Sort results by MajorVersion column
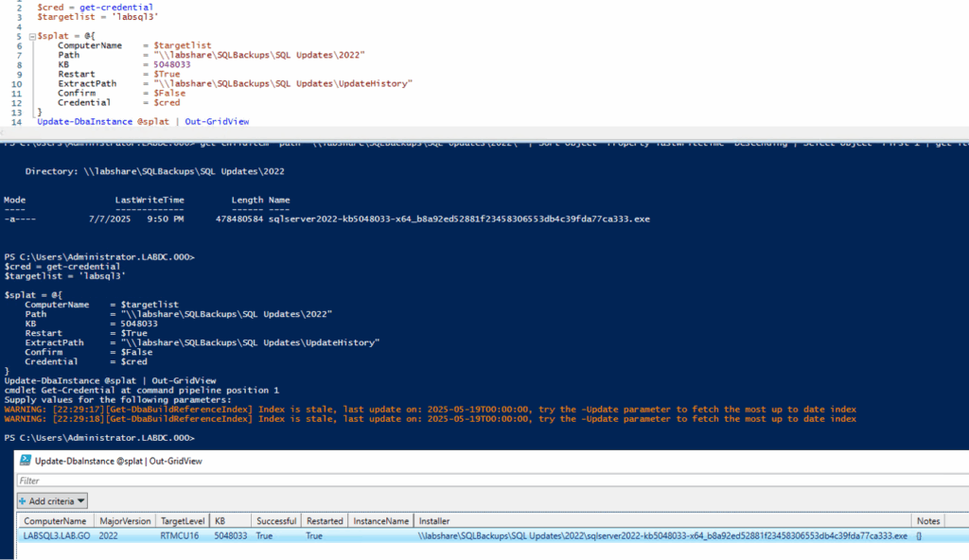This screenshot has height=560, width=969. (x=125, y=520)
